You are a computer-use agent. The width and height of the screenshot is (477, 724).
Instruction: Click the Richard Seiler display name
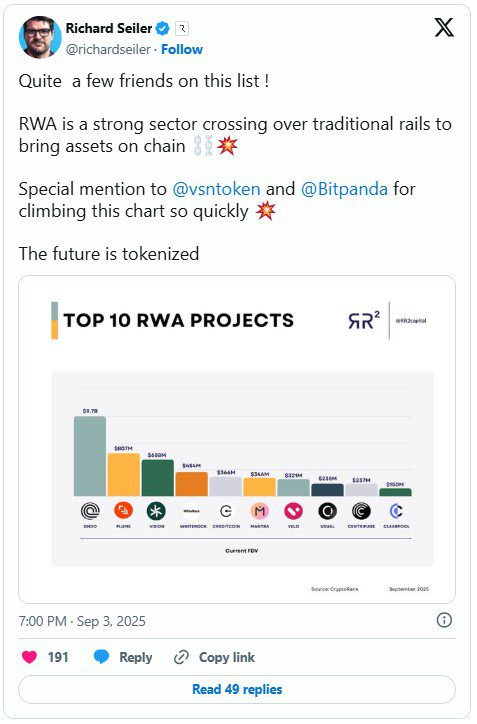click(109, 29)
